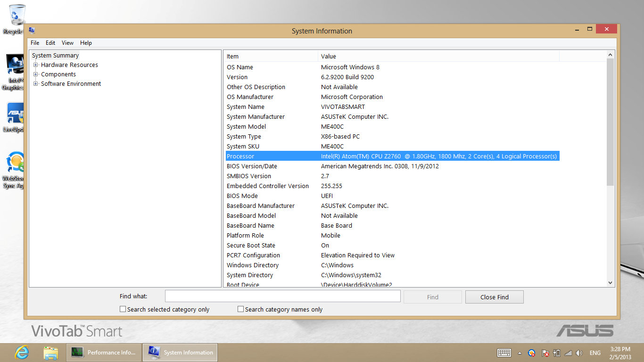Select the Secure Boot State row
This screenshot has width=644, height=362.
tap(392, 245)
